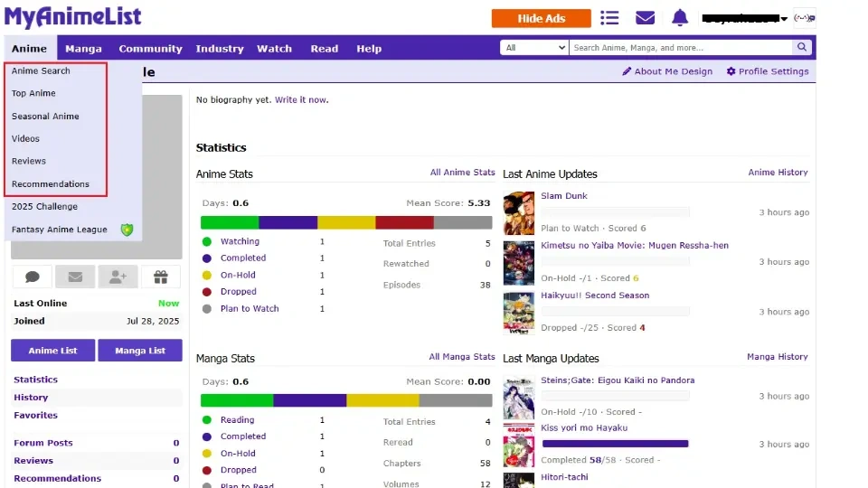Viewport: 868px width, 488px height.
Task: Click the Hide Ads button
Action: pyautogui.click(x=541, y=18)
